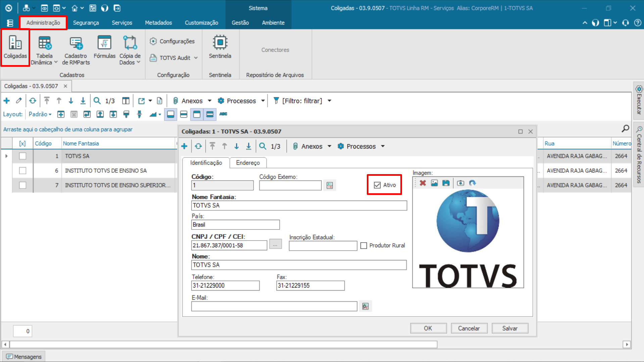Enable the Produtor Rural checkbox

(363, 246)
